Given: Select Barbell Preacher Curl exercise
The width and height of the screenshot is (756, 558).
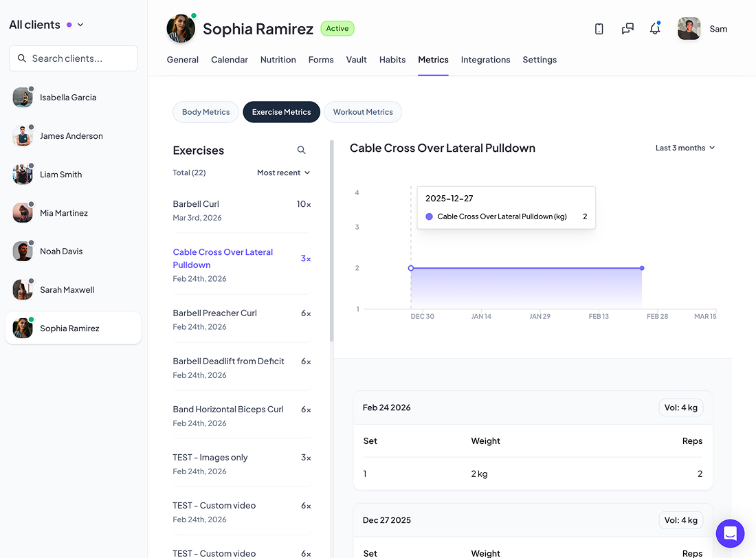Looking at the screenshot, I should click(215, 313).
